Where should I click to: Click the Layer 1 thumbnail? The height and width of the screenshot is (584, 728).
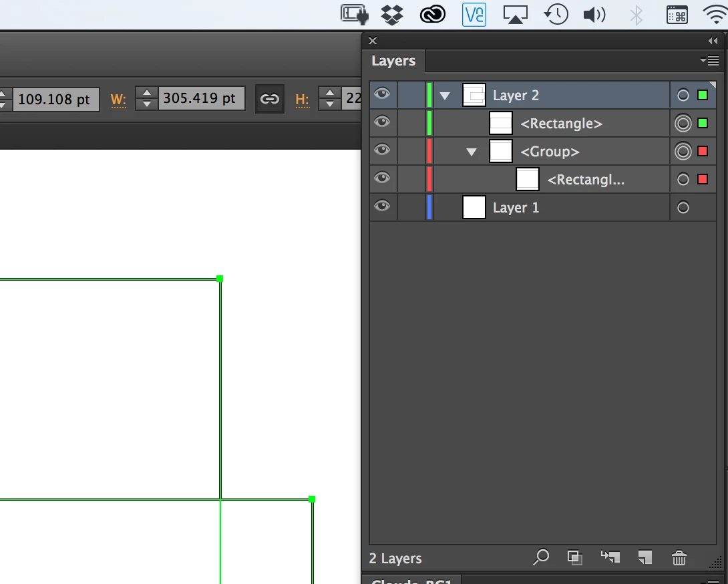pyautogui.click(x=474, y=207)
